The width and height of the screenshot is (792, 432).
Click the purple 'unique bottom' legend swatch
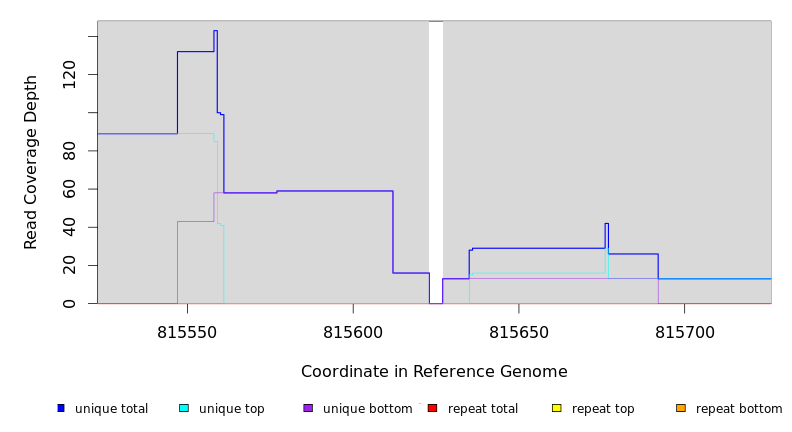tap(308, 408)
